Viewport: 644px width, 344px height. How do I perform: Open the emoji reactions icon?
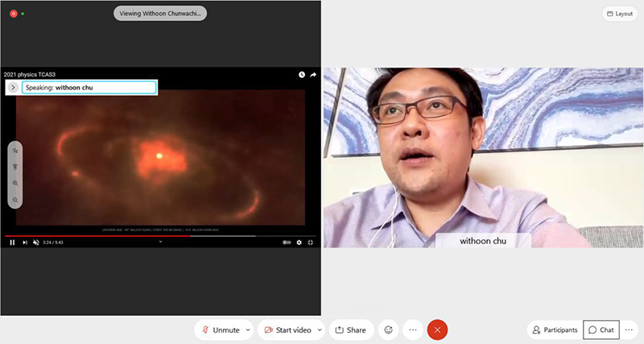(x=389, y=329)
